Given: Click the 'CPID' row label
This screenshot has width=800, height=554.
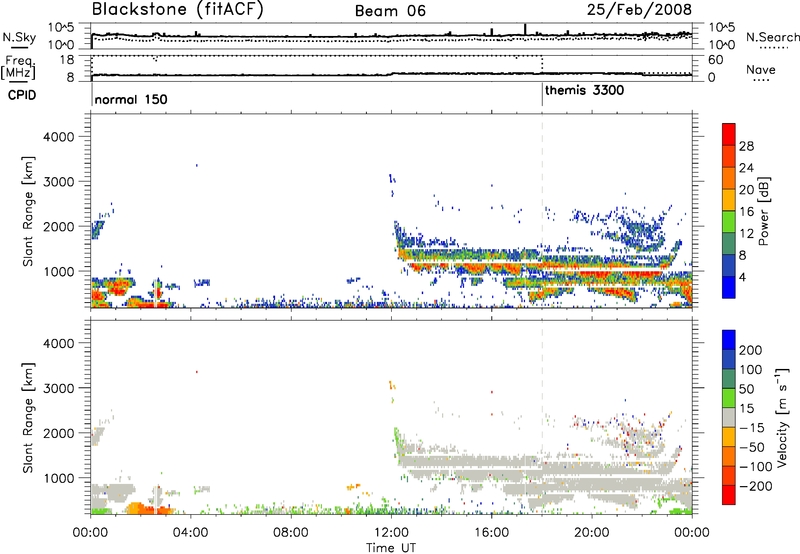Looking at the screenshot, I should click(x=22, y=95).
